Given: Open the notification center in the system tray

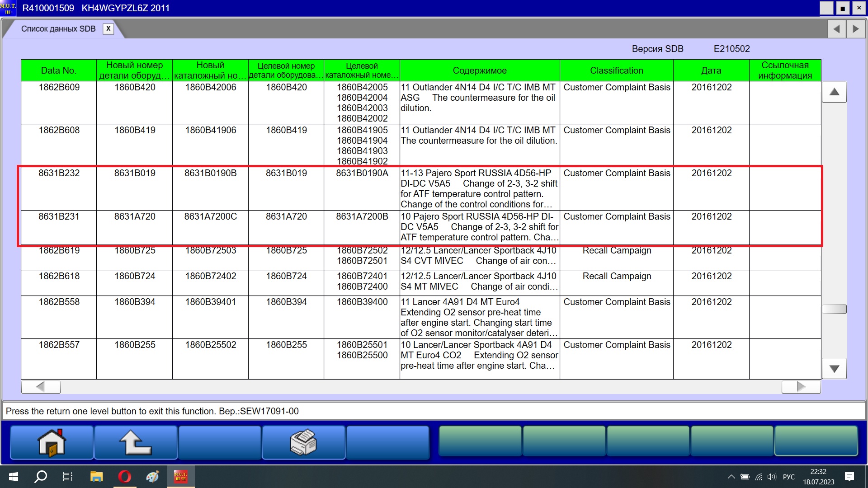Looking at the screenshot, I should 849,476.
